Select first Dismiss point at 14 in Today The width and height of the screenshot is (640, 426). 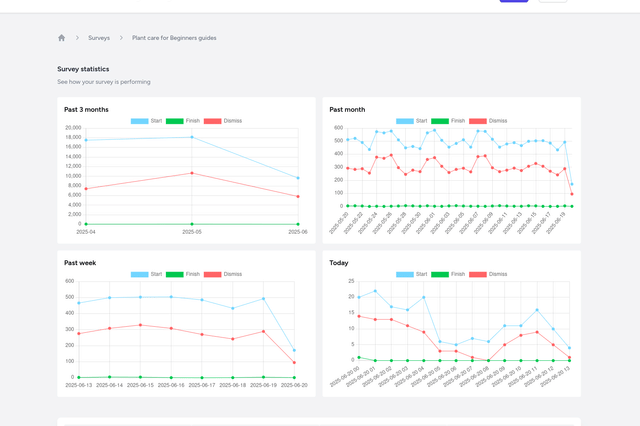359,316
